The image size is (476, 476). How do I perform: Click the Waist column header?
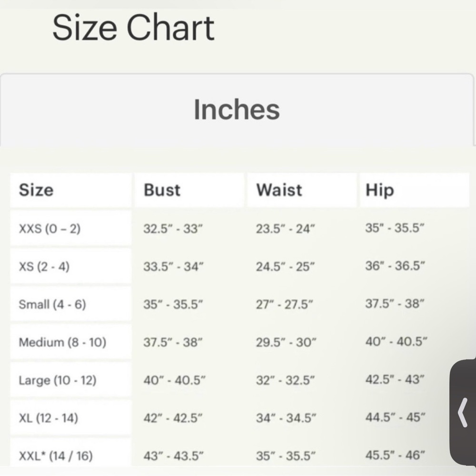pos(279,190)
